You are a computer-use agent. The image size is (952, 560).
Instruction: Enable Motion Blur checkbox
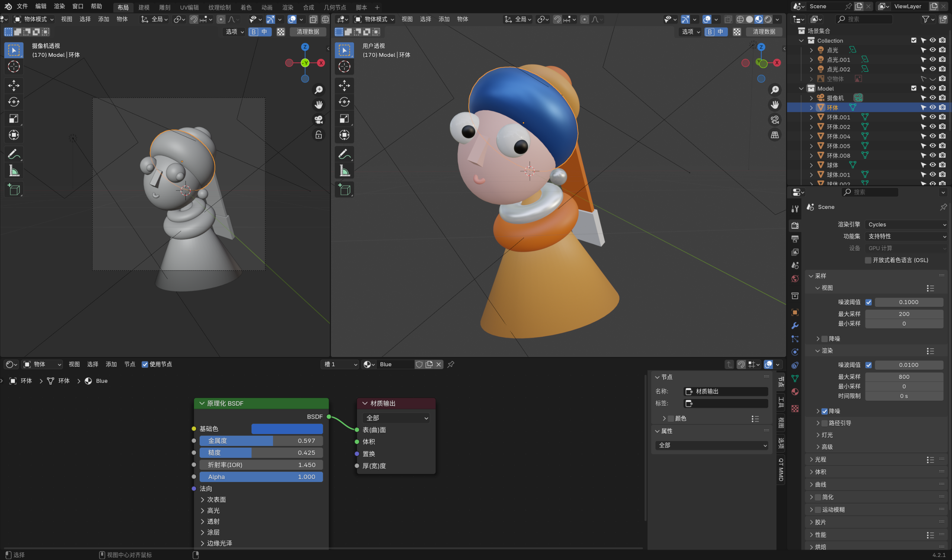pos(817,510)
